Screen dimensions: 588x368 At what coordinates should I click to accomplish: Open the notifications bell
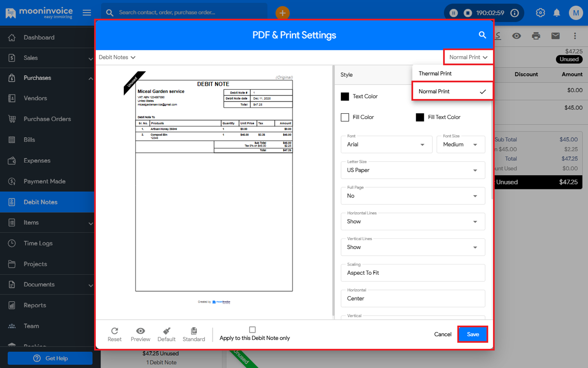click(557, 13)
